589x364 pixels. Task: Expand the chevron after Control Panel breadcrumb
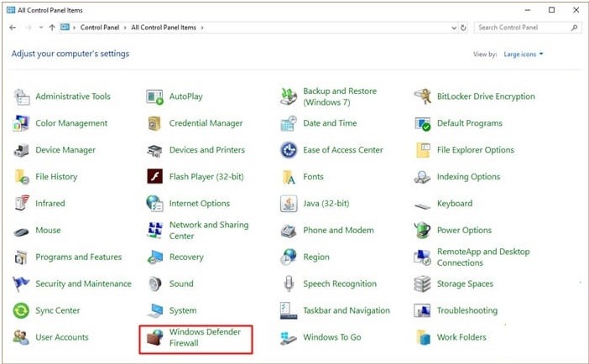(125, 28)
